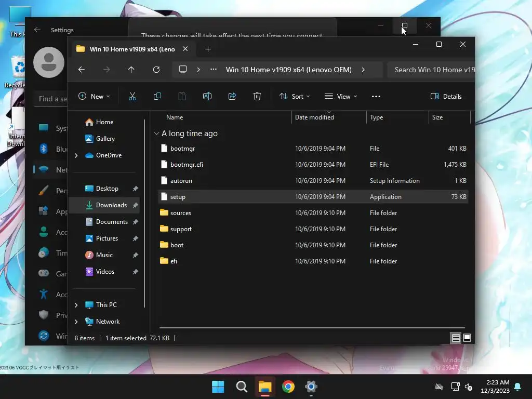The image size is (532, 399).
Task: Open Downloads quick access folder
Action: click(105, 205)
